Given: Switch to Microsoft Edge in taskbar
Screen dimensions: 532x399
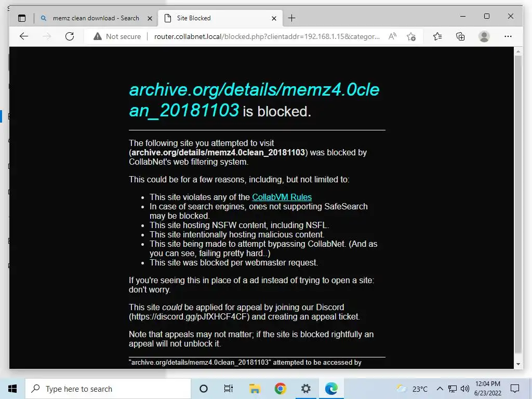Looking at the screenshot, I should pyautogui.click(x=331, y=389).
